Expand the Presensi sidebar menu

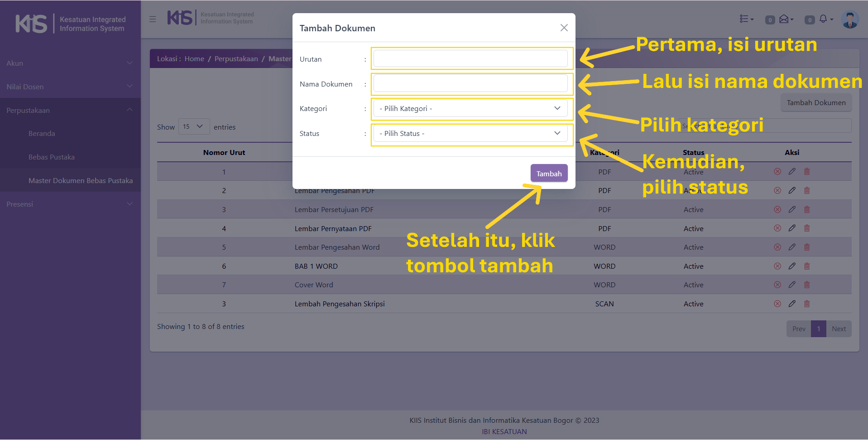(70, 204)
